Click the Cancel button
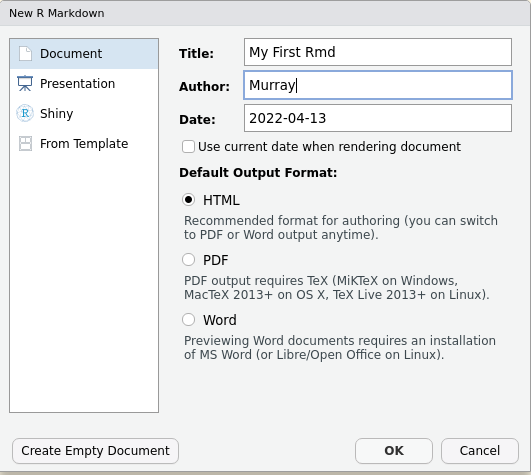This screenshot has height=475, width=531. pyautogui.click(x=480, y=451)
